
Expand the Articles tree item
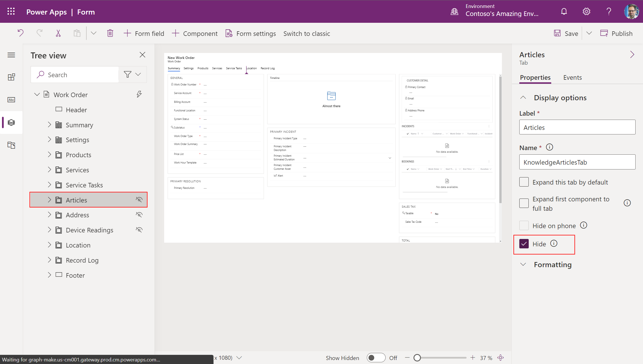(48, 199)
